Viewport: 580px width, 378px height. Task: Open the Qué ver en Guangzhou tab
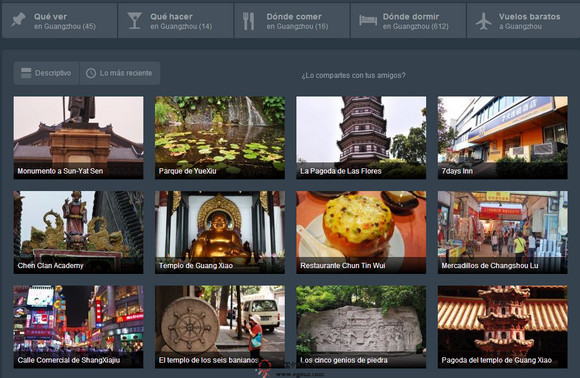[60, 21]
